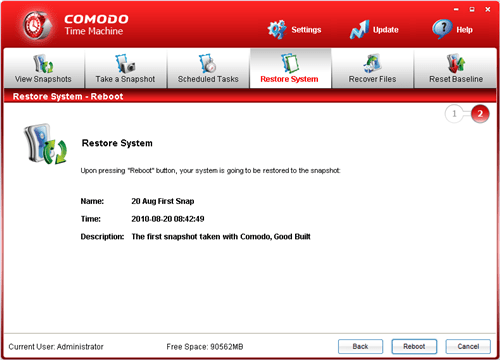Click the large Restore System graphic
Viewport: 500px width, 360px height.
coord(45,144)
